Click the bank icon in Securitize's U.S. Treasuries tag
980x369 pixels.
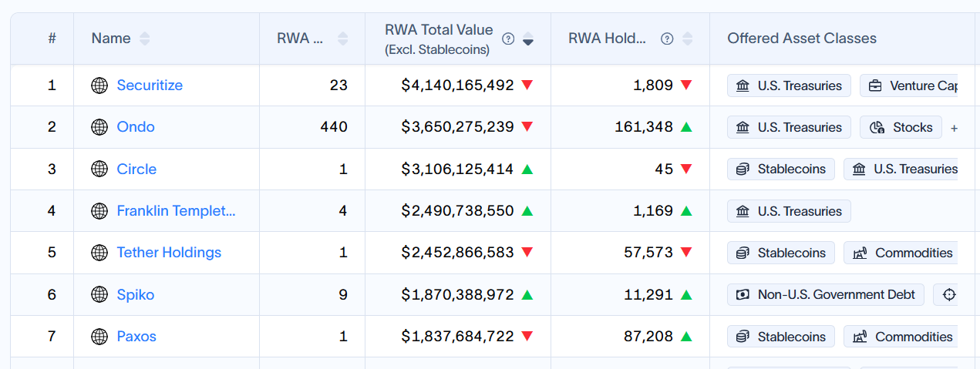click(743, 86)
